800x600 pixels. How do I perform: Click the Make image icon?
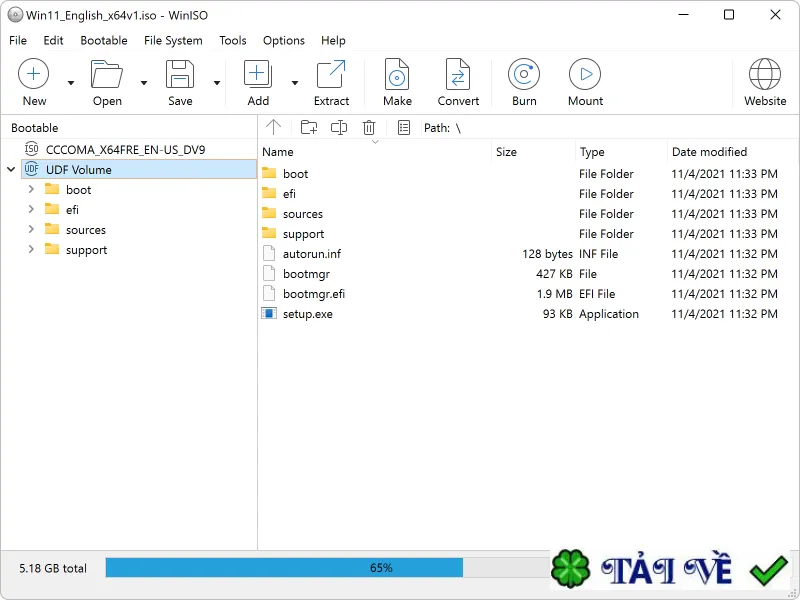[x=397, y=74]
